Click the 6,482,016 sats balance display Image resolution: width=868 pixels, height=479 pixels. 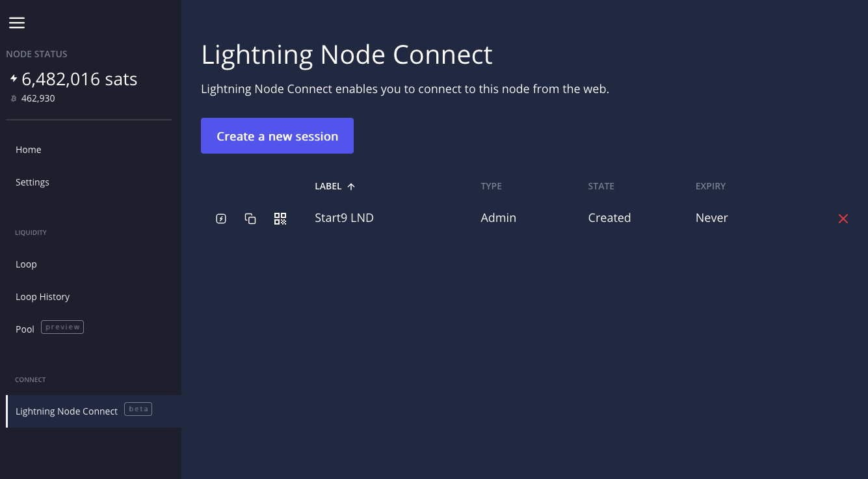click(79, 79)
